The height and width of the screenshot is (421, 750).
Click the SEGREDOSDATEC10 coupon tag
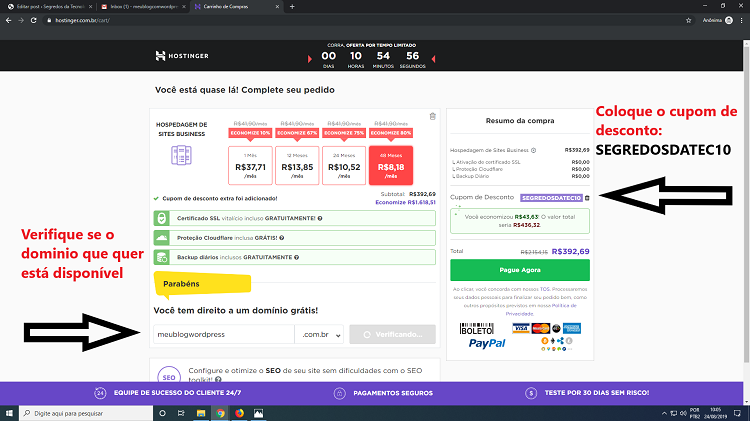pyautogui.click(x=551, y=198)
